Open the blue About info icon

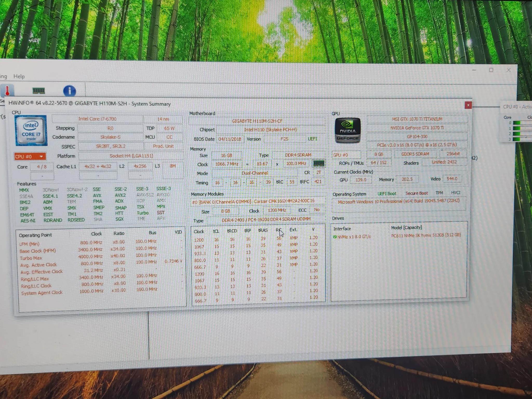tap(69, 91)
